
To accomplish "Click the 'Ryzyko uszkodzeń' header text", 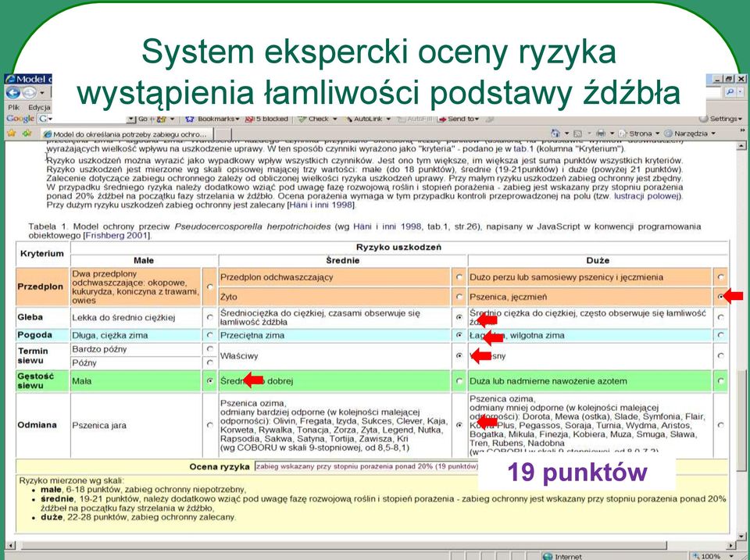I will click(x=398, y=248).
